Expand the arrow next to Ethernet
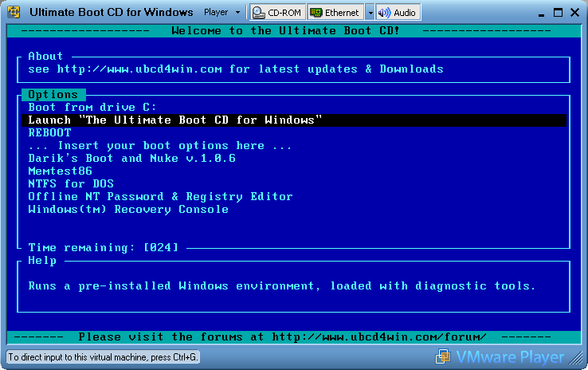Screen dimensions: 588x370 click(370, 13)
